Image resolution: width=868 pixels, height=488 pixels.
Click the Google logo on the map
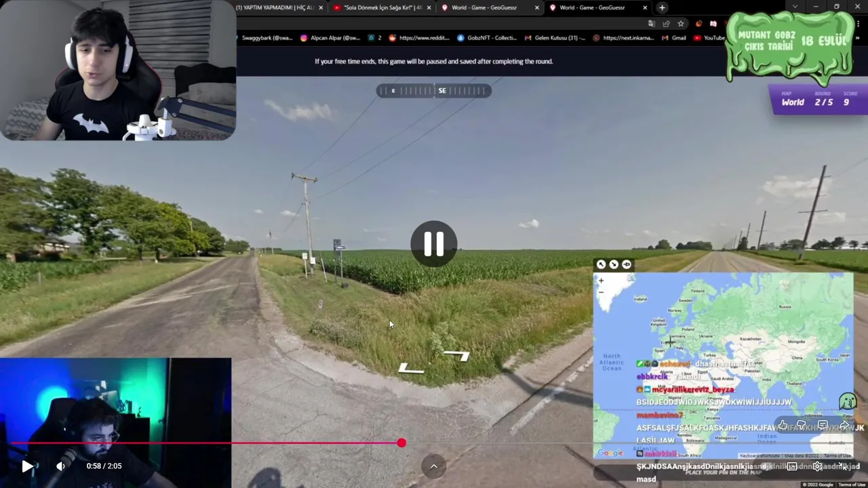click(x=610, y=453)
